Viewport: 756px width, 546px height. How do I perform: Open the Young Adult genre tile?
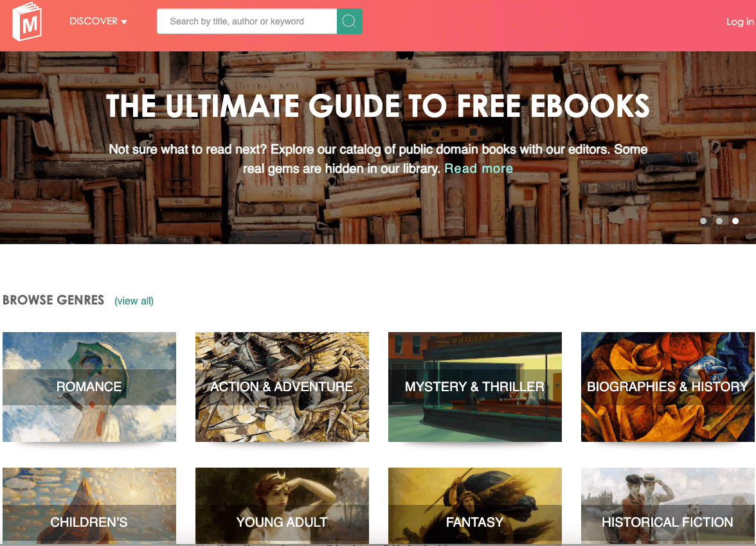click(282, 506)
